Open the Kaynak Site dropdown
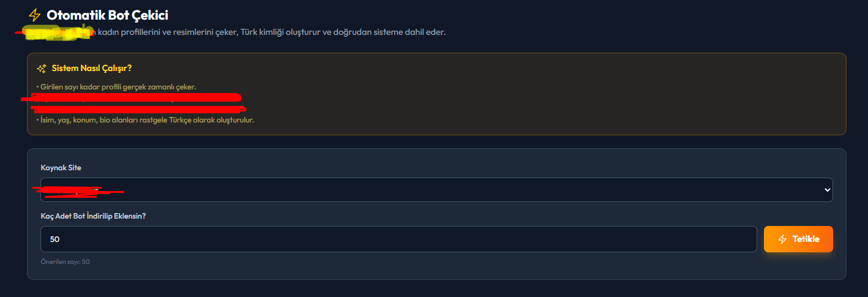Viewport: 868px width, 297px height. coord(436,190)
